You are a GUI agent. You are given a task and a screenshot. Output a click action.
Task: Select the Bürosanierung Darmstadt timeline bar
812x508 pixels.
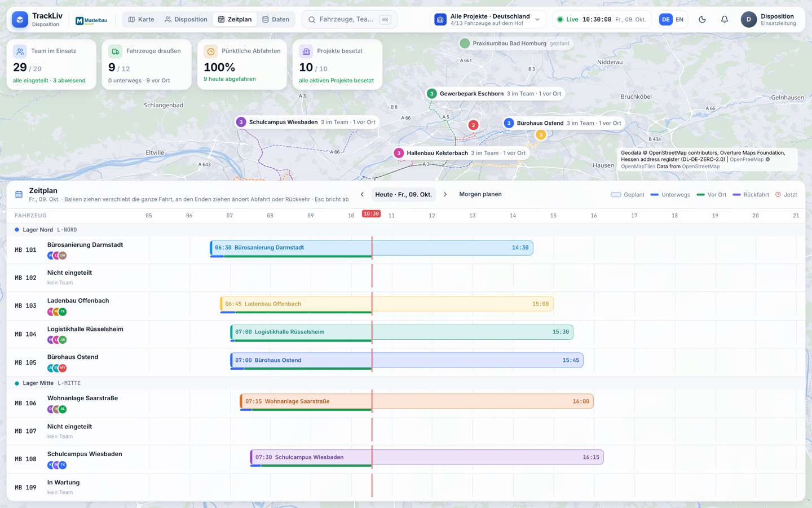[372, 248]
